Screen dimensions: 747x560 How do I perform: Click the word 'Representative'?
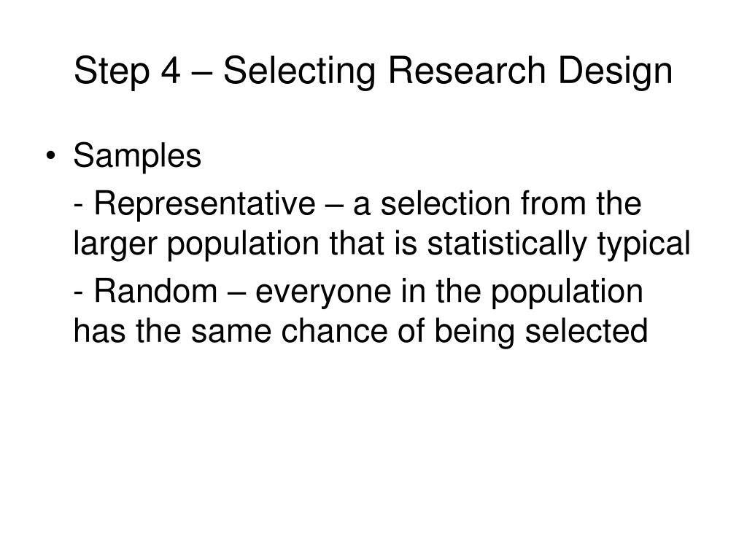(205, 205)
